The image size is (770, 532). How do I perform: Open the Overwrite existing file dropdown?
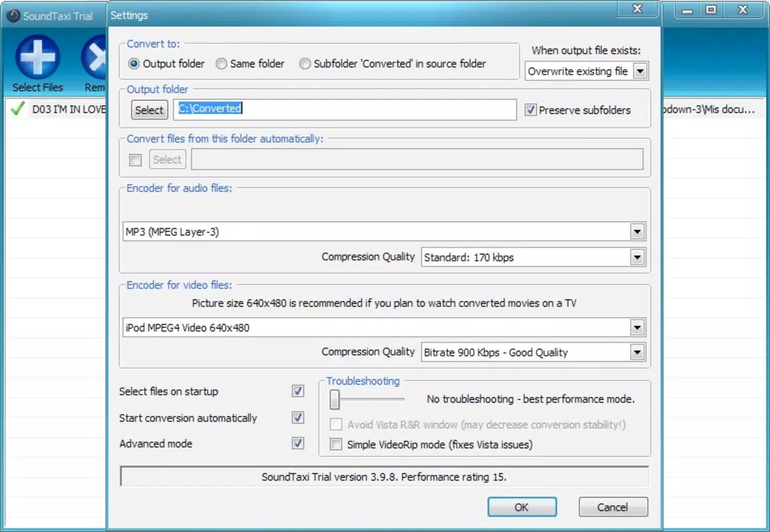pyautogui.click(x=640, y=71)
